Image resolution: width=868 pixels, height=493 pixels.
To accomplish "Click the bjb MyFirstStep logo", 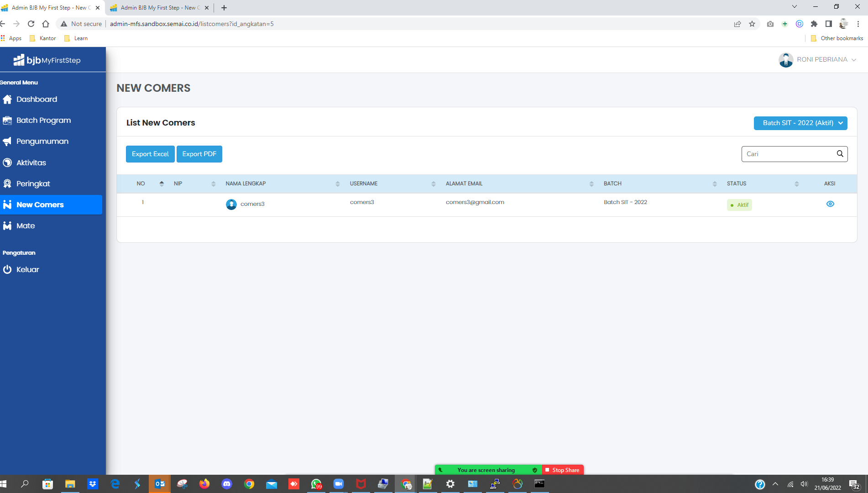I will [x=47, y=60].
